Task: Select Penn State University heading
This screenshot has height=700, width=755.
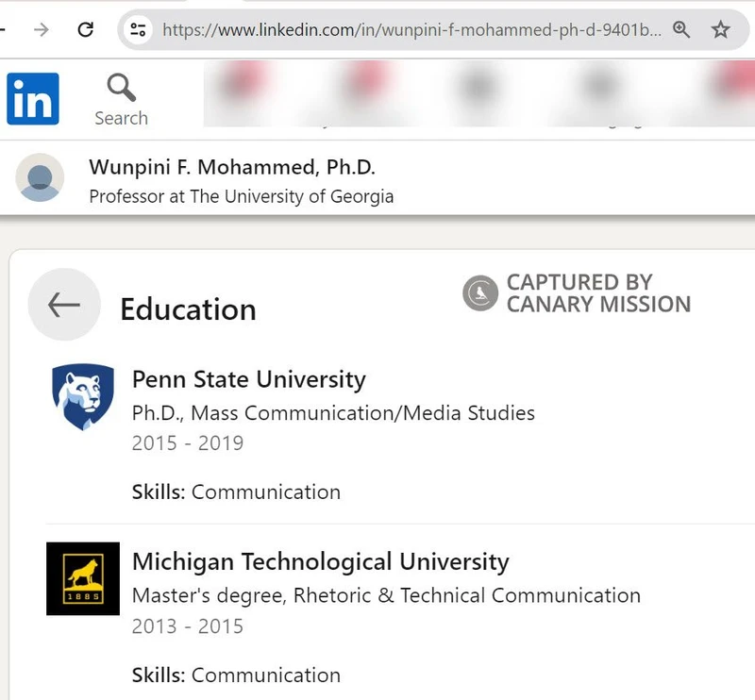Action: [247, 380]
